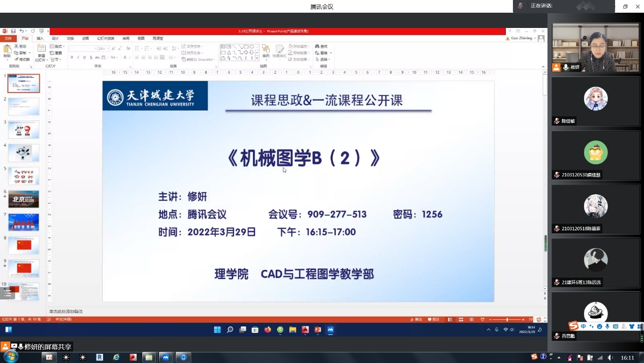Expand the Select (选择) dropdown in the editing group
The width and height of the screenshot is (644, 363).
[324, 59]
